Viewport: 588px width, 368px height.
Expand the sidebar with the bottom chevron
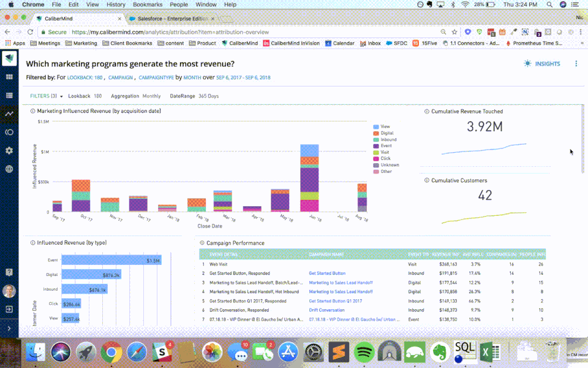9,329
